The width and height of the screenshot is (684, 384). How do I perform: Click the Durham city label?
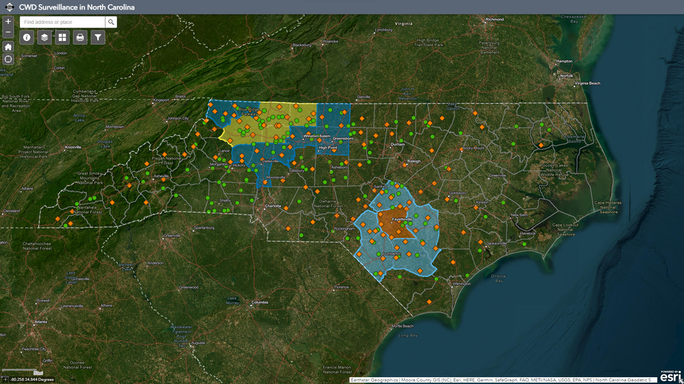[397, 144]
